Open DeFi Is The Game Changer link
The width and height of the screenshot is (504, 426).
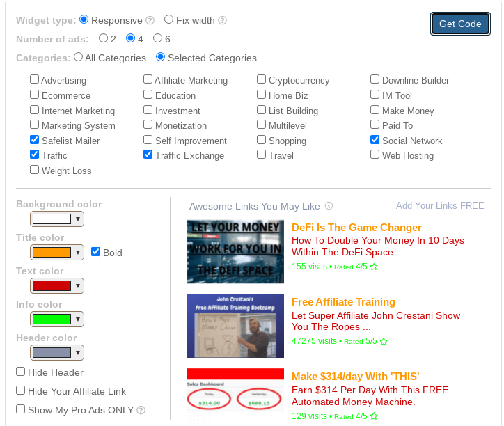(356, 228)
